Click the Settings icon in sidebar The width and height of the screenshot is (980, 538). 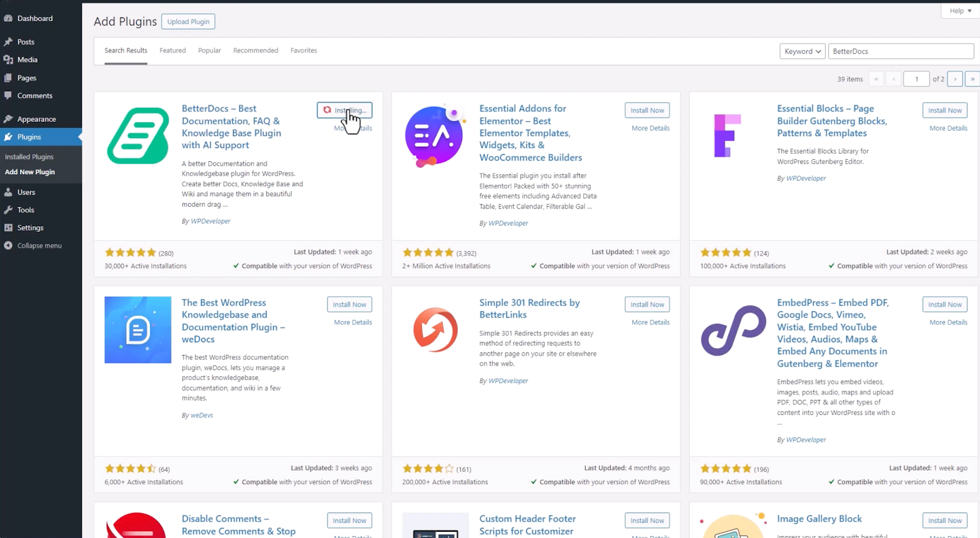coord(8,227)
